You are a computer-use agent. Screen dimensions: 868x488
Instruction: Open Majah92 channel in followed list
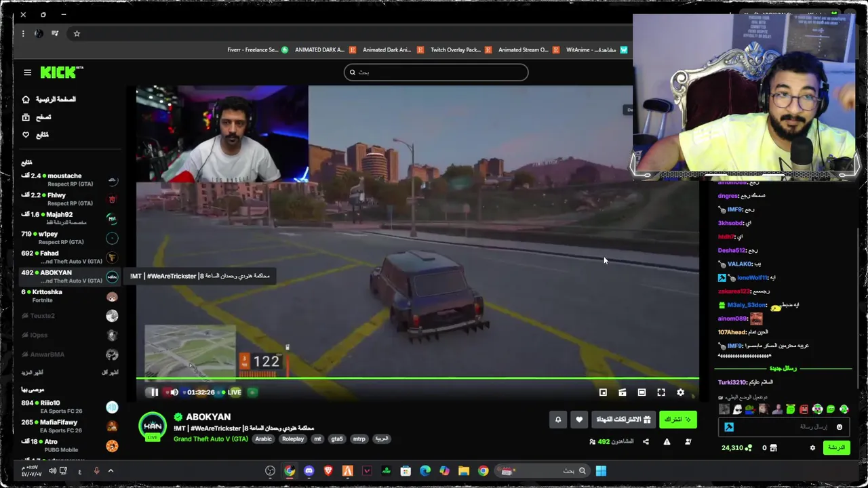(x=70, y=218)
